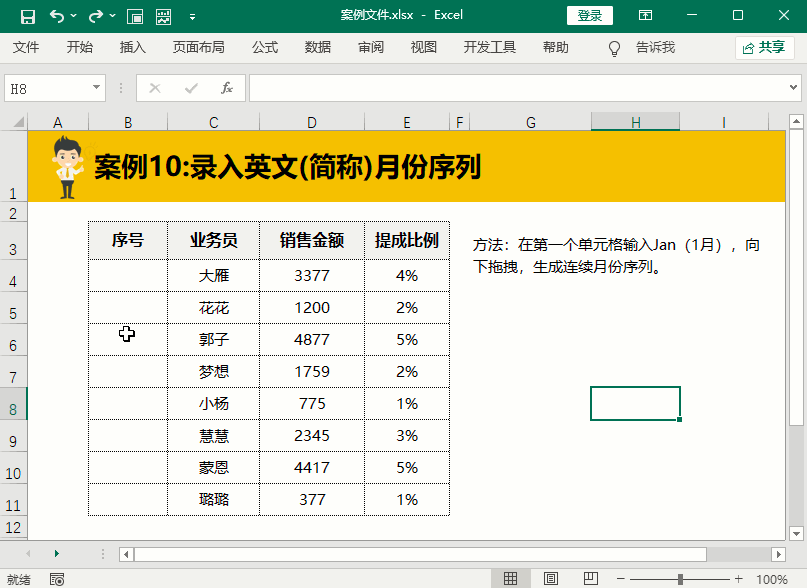Click the Redo arrow icon
This screenshot has height=588, width=807.
tap(95, 16)
